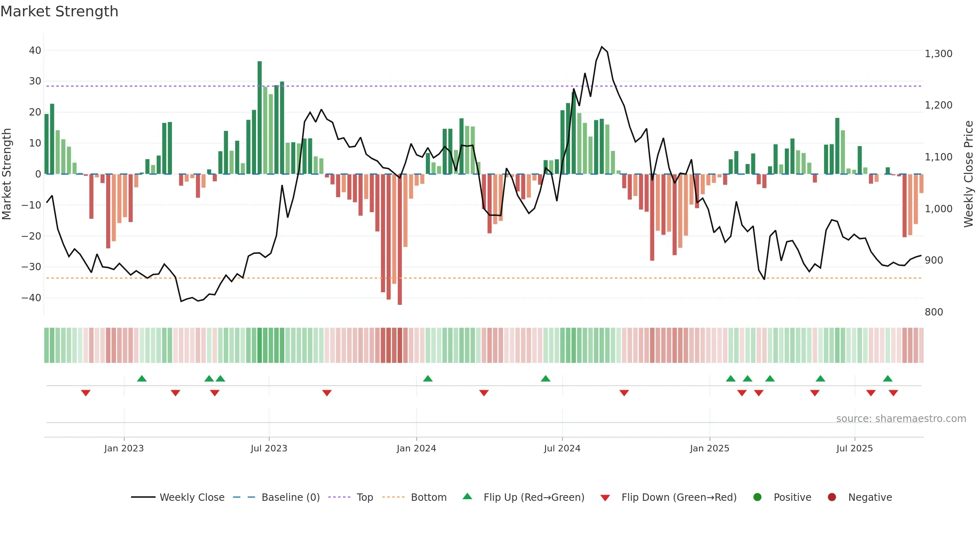Image resolution: width=980 pixels, height=551 pixels.
Task: Click the 30 strength axis label
Action: [x=35, y=81]
